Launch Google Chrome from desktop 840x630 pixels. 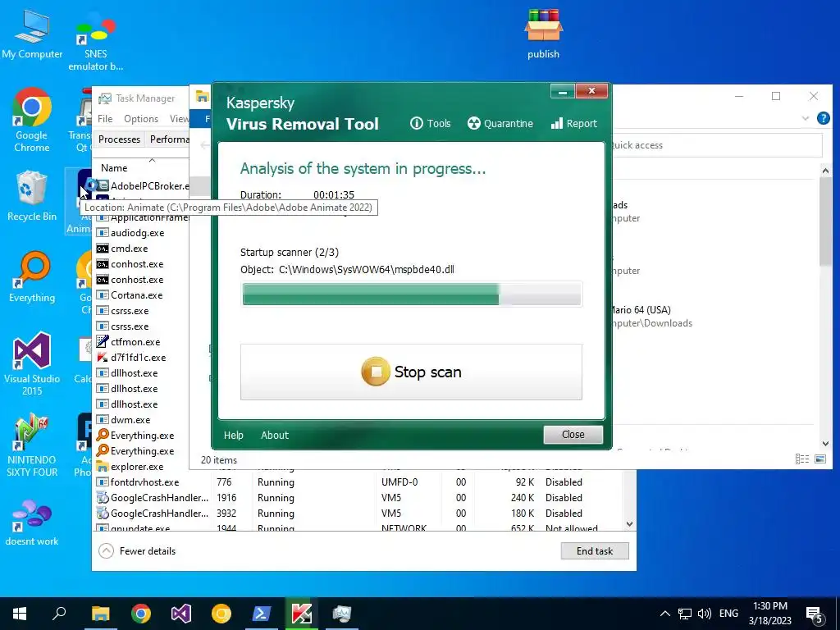click(x=32, y=120)
